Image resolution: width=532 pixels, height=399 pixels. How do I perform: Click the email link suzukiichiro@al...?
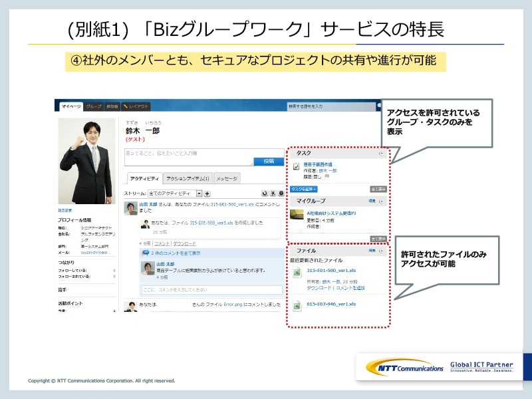coord(96,253)
